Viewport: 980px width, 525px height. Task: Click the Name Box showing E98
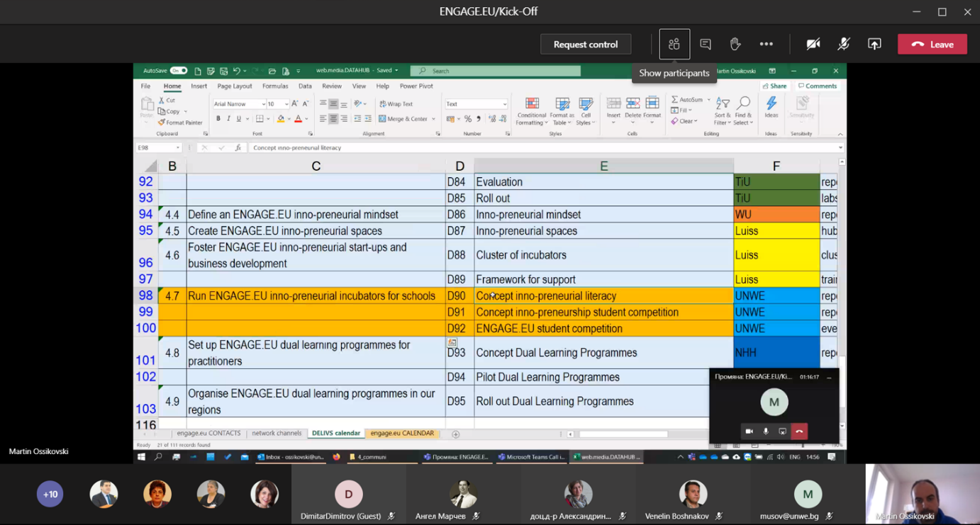[158, 148]
